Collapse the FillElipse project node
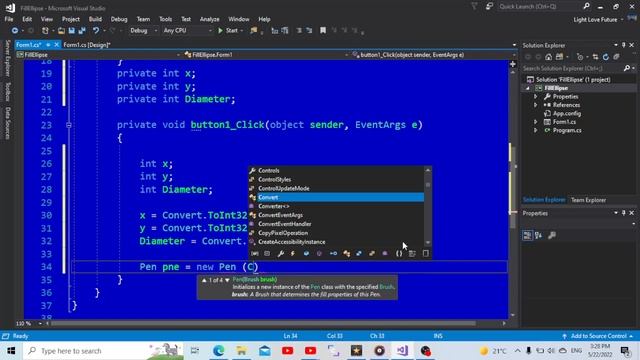This screenshot has width=640, height=360. 528,88
